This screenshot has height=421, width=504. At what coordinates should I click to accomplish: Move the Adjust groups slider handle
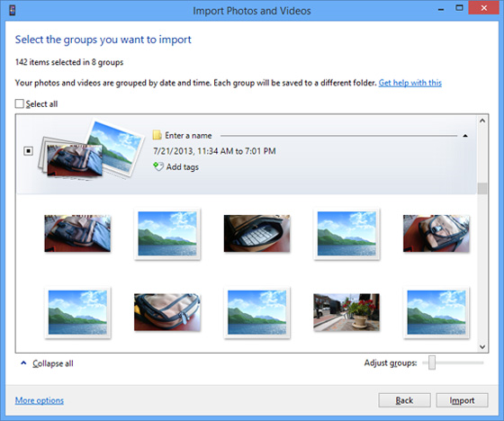pos(432,363)
